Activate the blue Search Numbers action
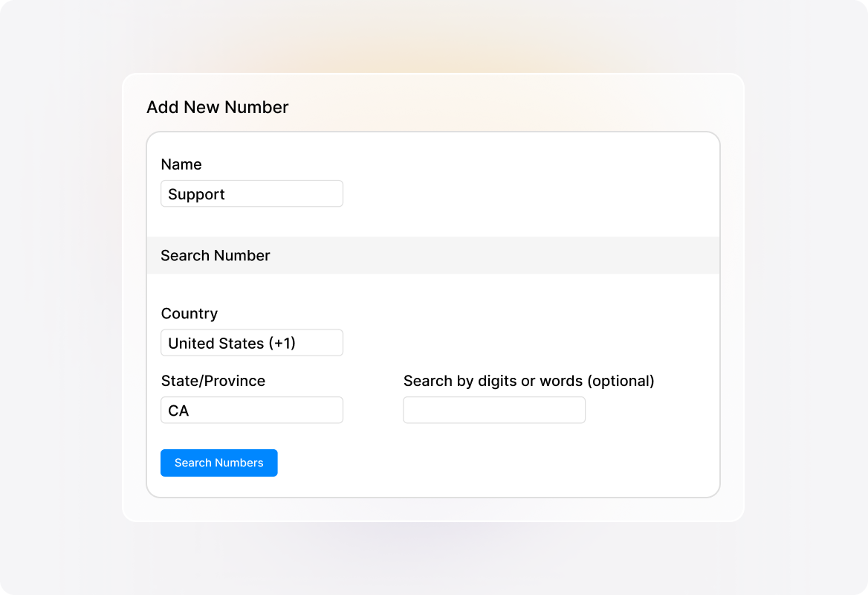 (218, 463)
